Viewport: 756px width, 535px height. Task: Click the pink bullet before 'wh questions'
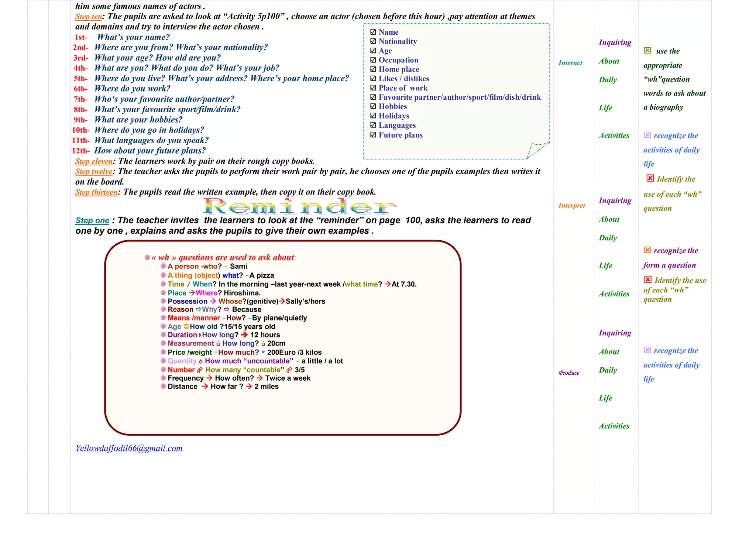coord(147,257)
